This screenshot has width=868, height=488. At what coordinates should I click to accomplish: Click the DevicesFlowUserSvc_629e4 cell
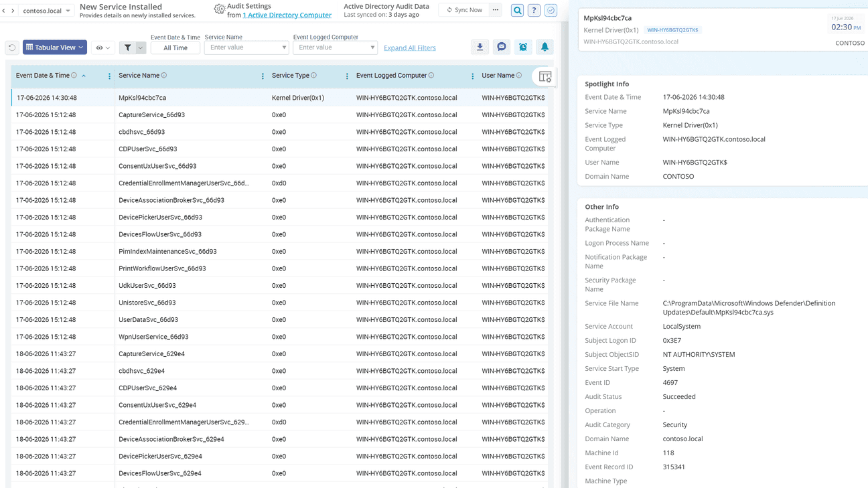(x=160, y=473)
